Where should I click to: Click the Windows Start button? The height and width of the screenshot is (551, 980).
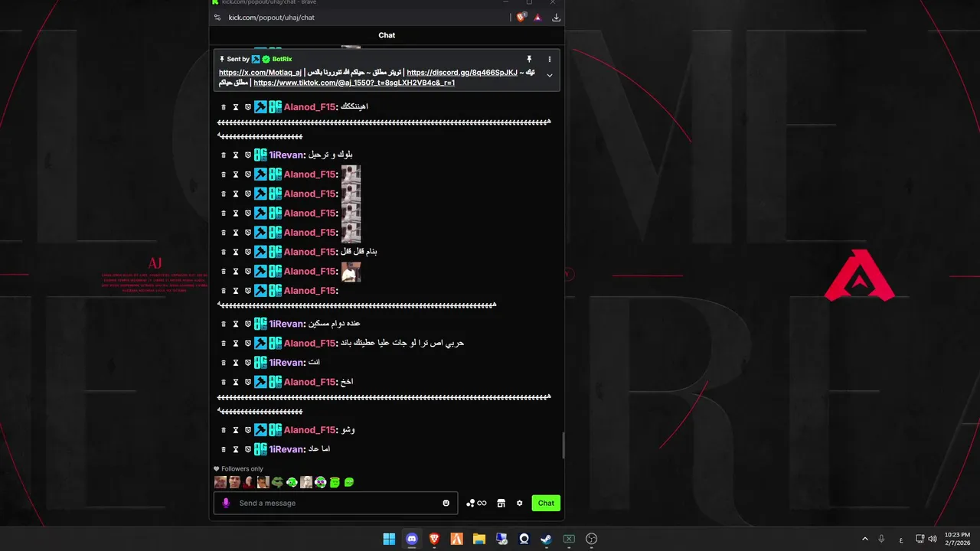(389, 539)
